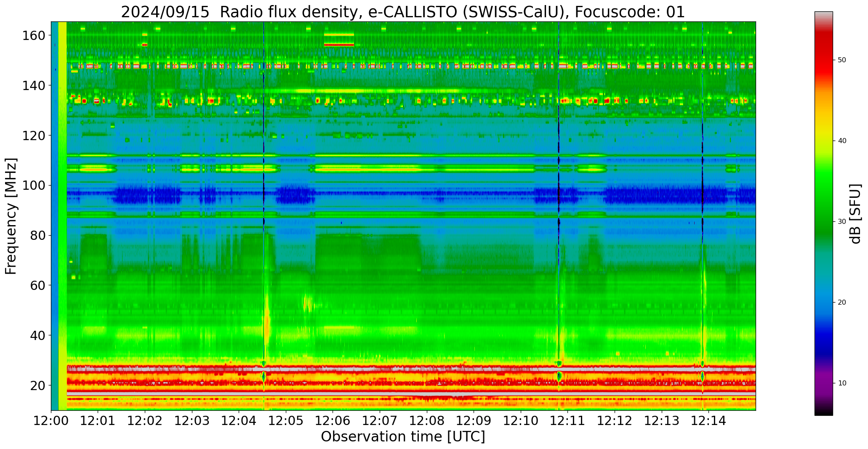Click the 40 frequency tick label
Screen dimensions: 868x449
38,335
